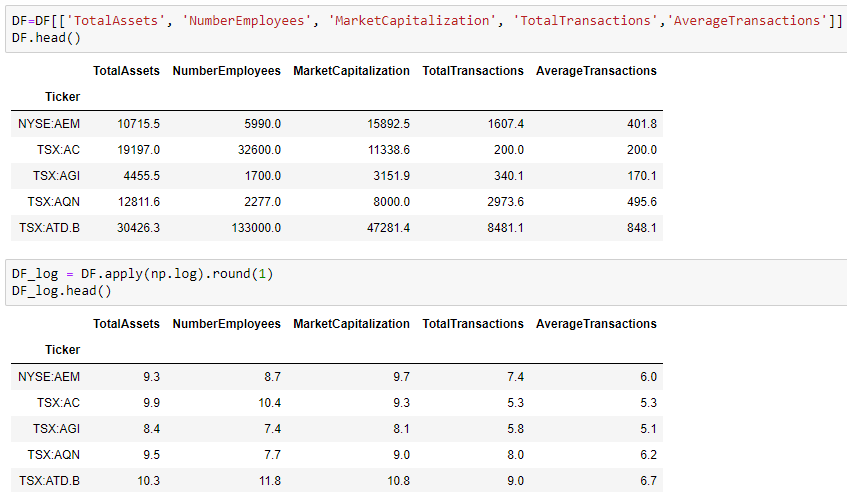
Task: Select the 15892.5 value for NYSE:AEM
Action: click(385, 124)
